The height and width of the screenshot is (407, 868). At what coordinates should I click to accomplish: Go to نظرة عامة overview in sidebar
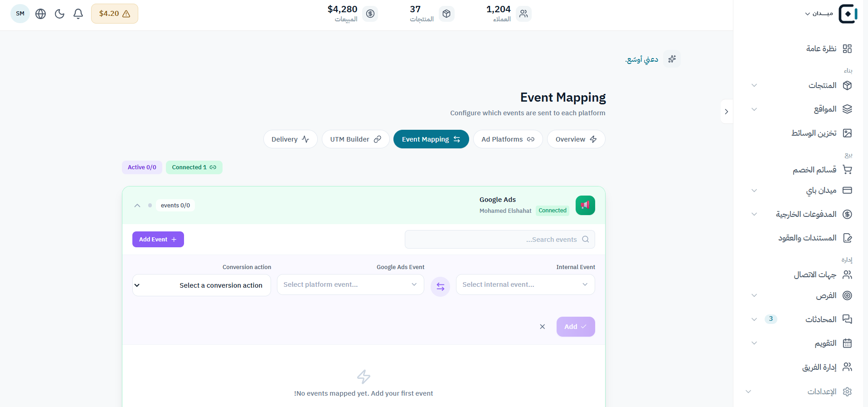(x=829, y=49)
